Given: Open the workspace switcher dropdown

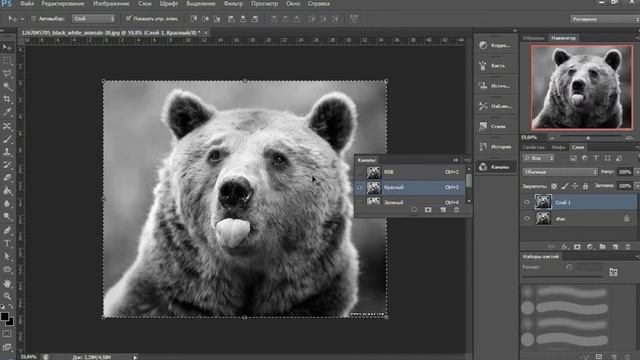Looking at the screenshot, I should 604,19.
